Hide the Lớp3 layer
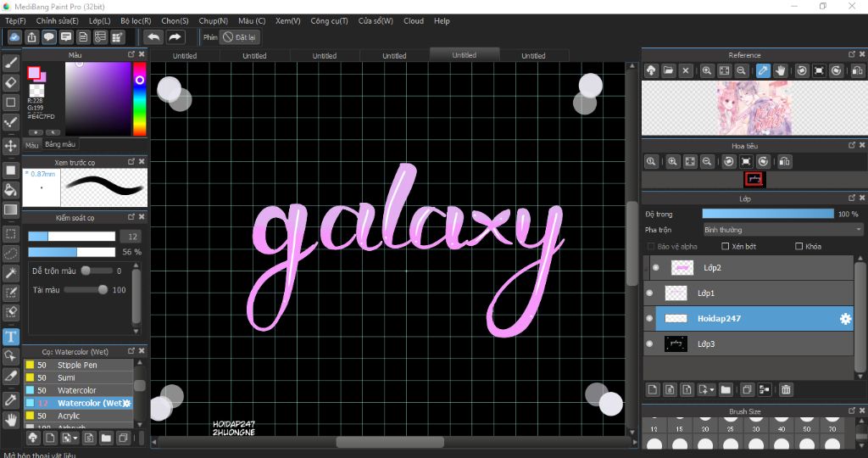 pos(650,343)
